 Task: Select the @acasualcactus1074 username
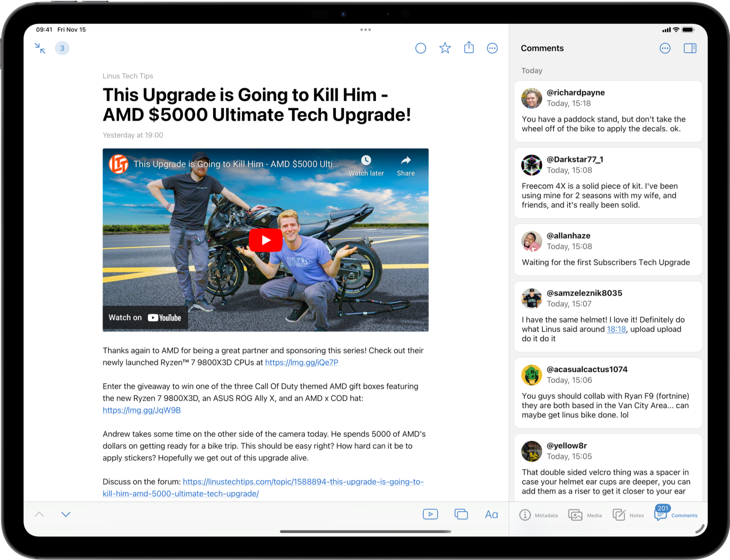pos(587,369)
